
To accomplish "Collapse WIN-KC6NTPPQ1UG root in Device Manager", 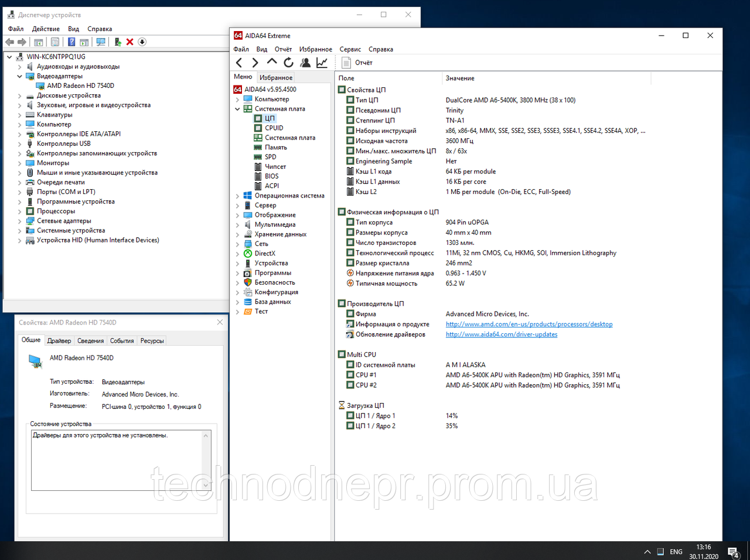I will [9, 57].
